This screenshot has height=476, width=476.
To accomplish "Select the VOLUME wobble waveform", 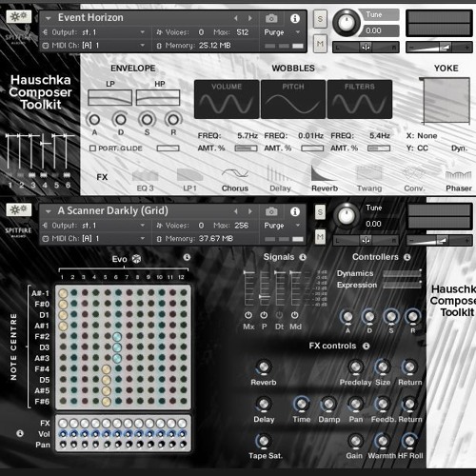I will [227, 99].
